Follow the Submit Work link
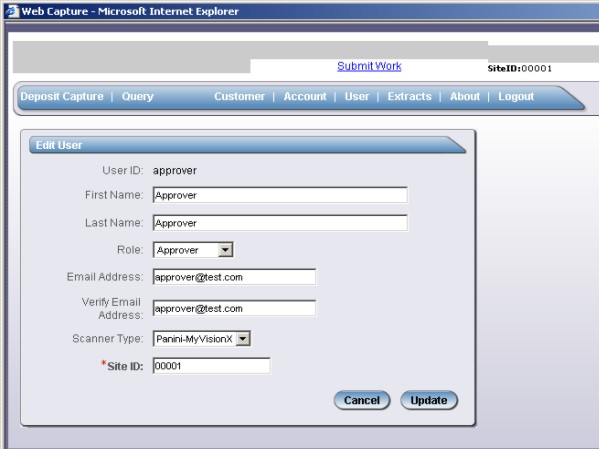Viewport: 599px width, 449px height. click(x=369, y=66)
